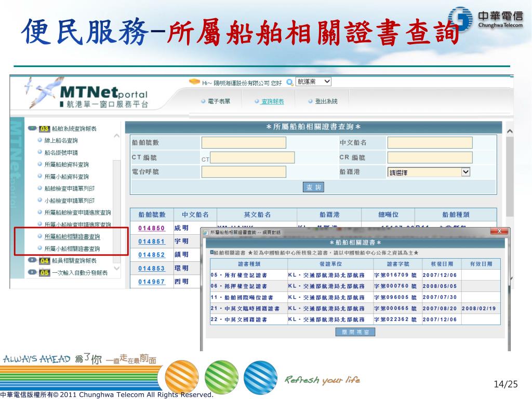
Task: Click the bullet icon beside 線上船名查詢
Action: click(39, 140)
